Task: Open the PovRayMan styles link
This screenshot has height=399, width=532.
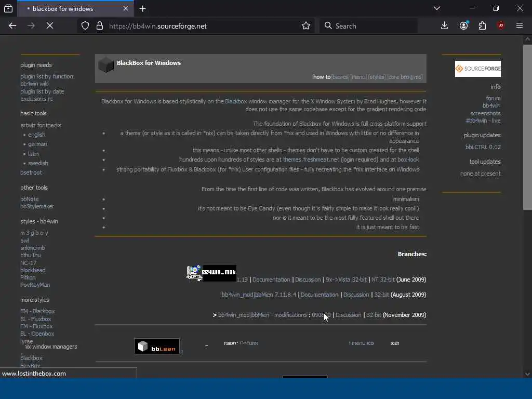Action: (35, 285)
